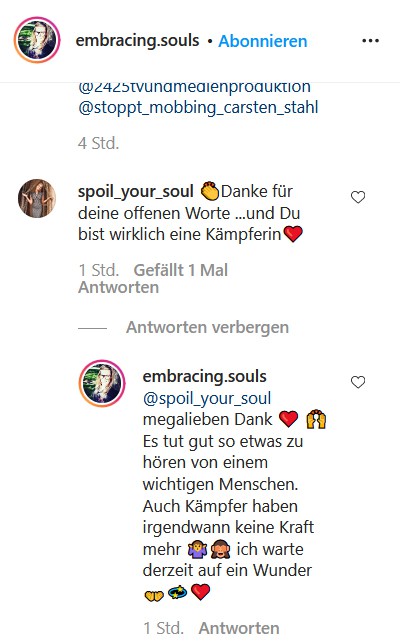This screenshot has width=400, height=644.
Task: Click the 1 Std. timestamp of spoil_your_soul's comment
Action: tap(99, 270)
